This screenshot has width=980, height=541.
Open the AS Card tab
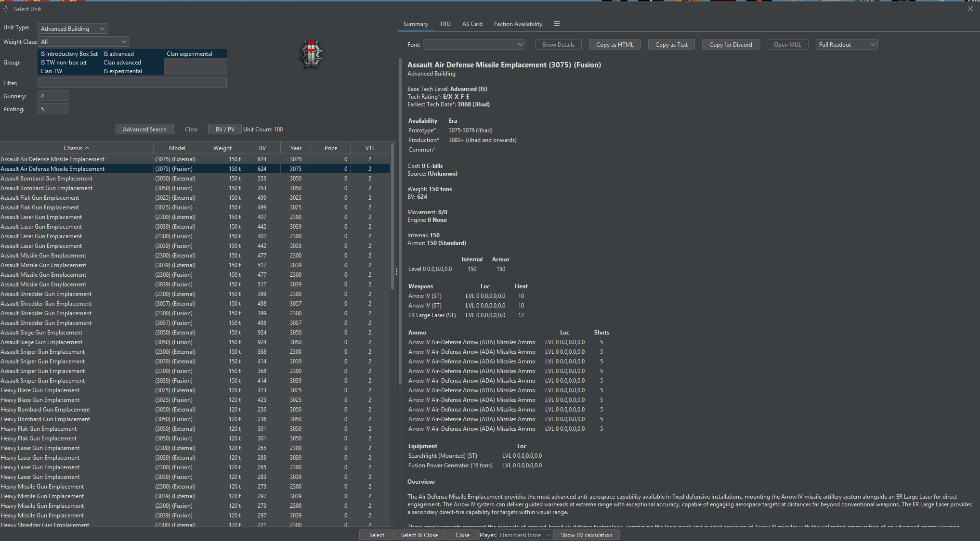pos(472,24)
